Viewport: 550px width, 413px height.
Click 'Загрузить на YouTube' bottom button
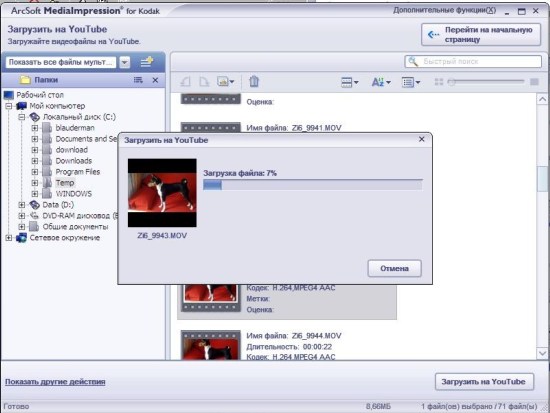tap(484, 381)
